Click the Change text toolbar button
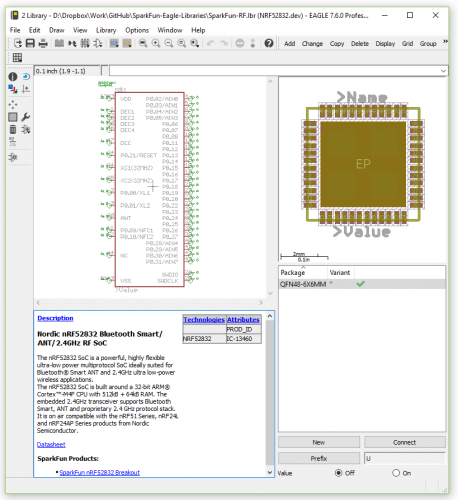The height and width of the screenshot is (500, 458). coord(312,44)
